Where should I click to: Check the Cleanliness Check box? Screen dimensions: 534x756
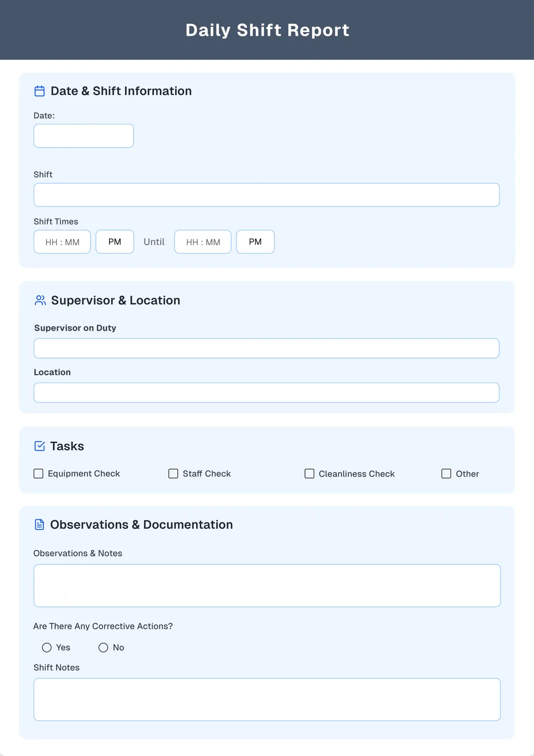tap(309, 473)
